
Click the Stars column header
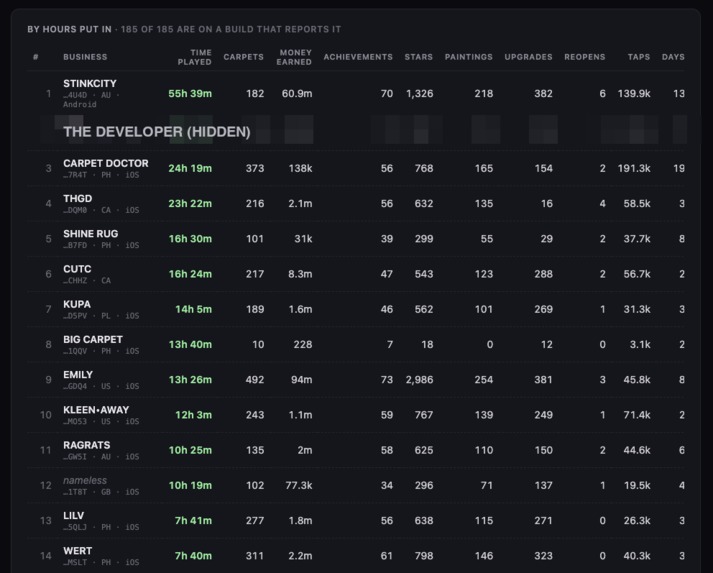(419, 57)
